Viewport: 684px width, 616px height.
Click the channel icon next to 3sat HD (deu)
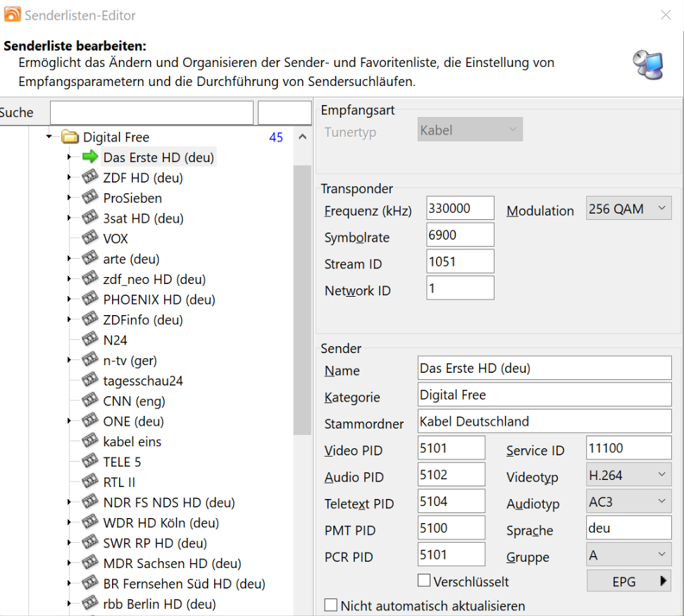pos(90,217)
